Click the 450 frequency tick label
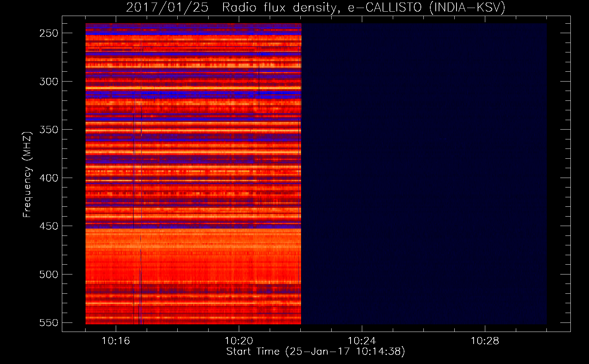 49,226
